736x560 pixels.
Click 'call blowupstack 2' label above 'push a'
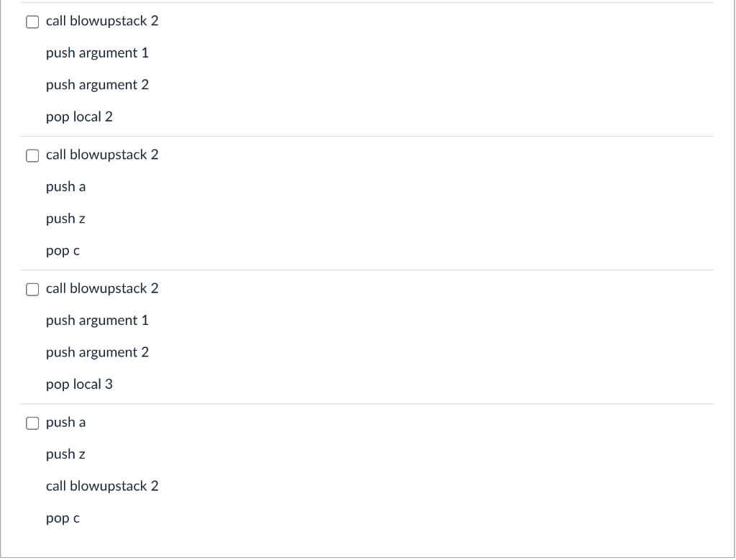(x=102, y=155)
